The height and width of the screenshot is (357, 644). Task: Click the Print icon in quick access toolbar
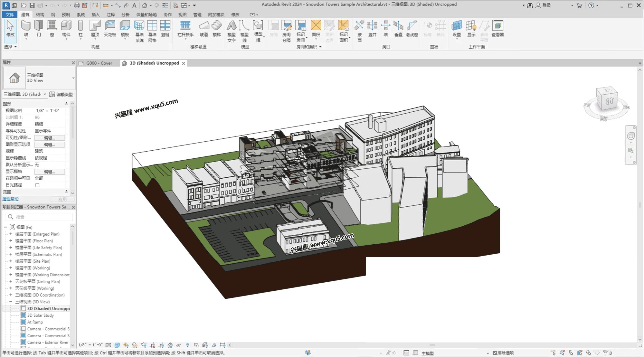point(77,5)
